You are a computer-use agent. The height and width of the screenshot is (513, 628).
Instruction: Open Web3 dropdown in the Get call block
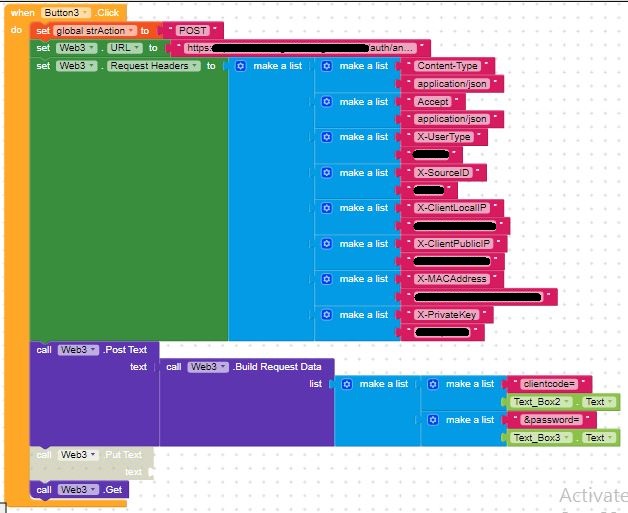click(78, 490)
